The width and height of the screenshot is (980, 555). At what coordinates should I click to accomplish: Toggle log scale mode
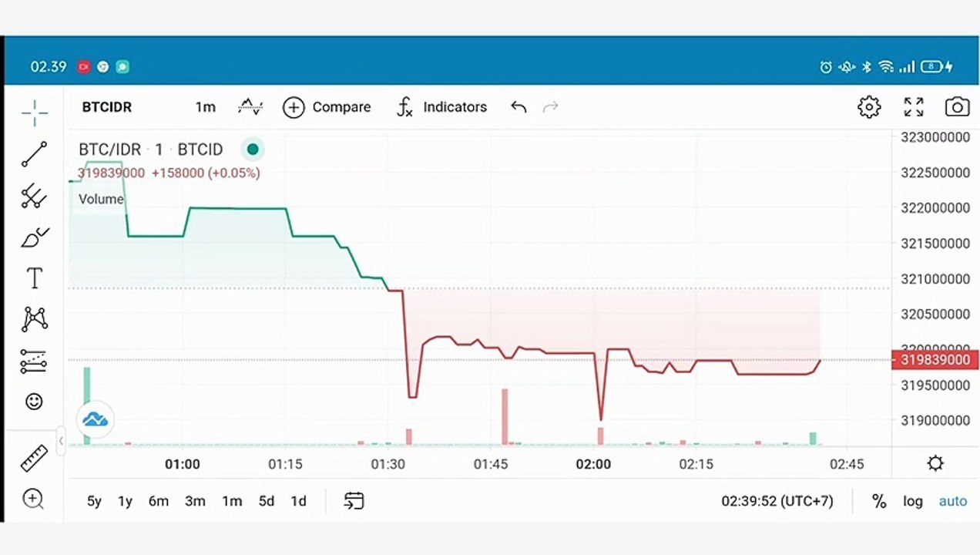click(x=913, y=501)
